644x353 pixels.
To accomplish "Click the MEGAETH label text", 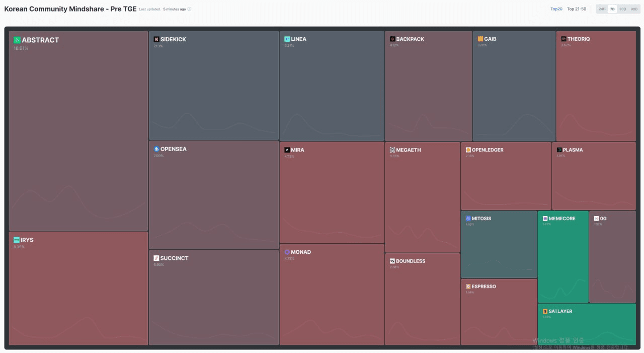I will coord(409,150).
